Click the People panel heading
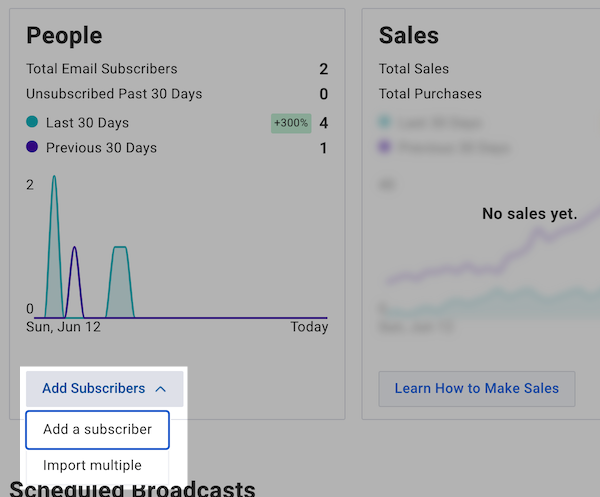The width and height of the screenshot is (600, 497). pyautogui.click(x=64, y=35)
